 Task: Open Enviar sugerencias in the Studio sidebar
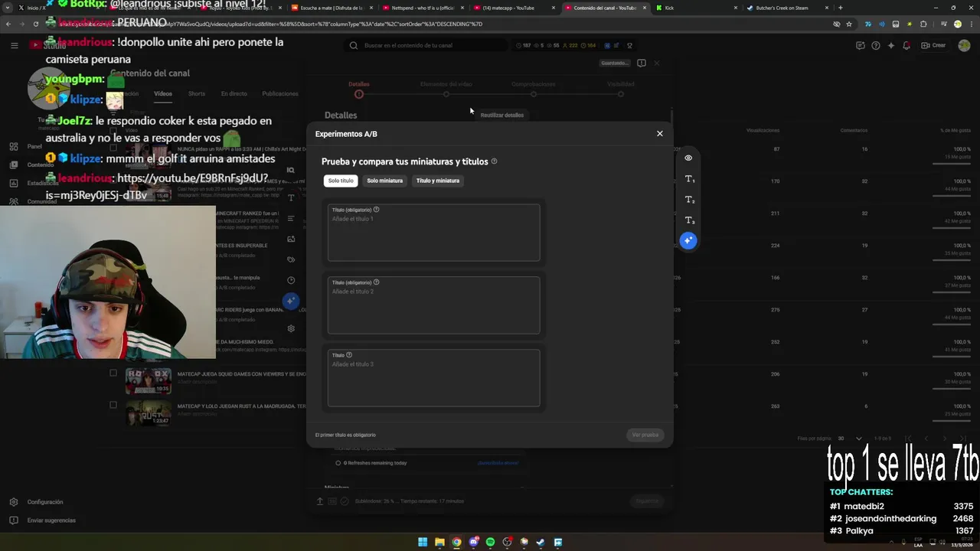51,520
